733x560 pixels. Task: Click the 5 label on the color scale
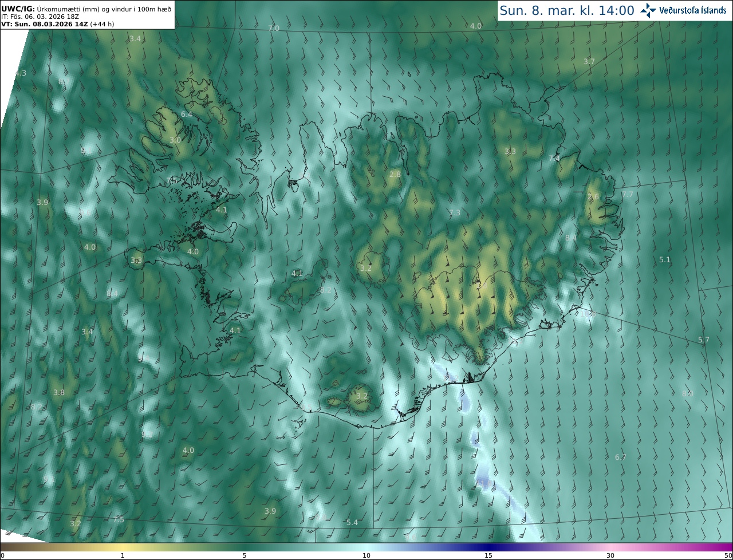tap(245, 555)
